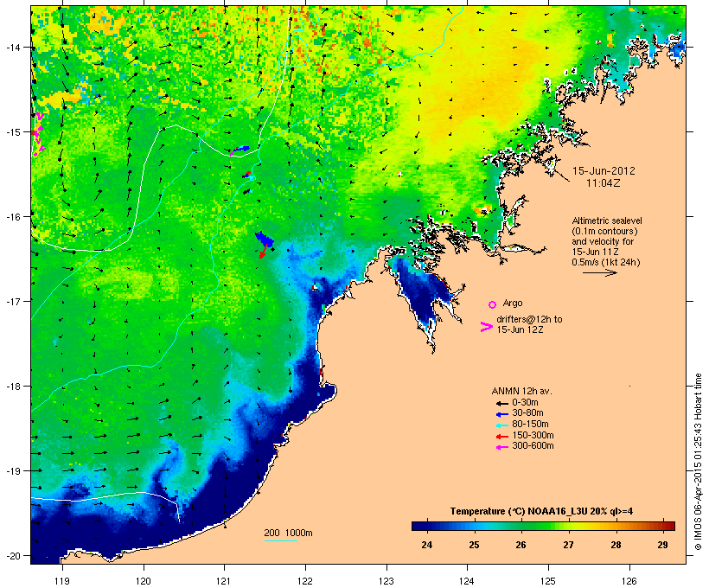Viewport: 709px width, 588px height.
Task: Click the magenta drifter track at left edge
Action: pos(39,134)
